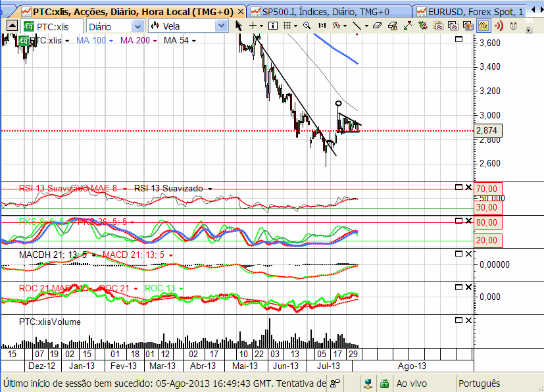
Task: Select the zoom magnifier tool
Action: (x=307, y=26)
